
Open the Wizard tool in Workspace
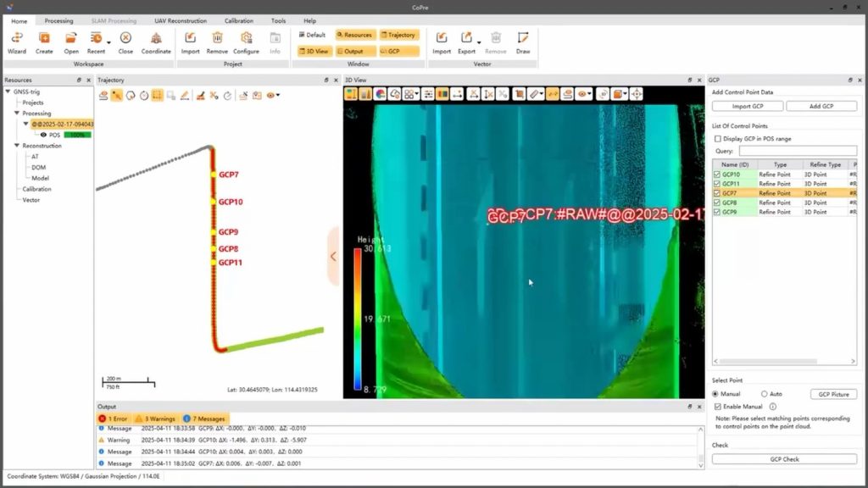coord(17,38)
